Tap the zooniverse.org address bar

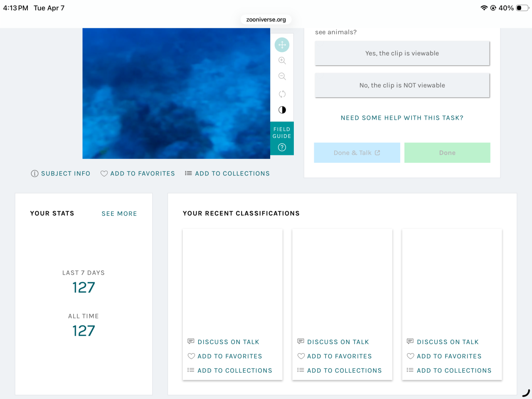[266, 20]
